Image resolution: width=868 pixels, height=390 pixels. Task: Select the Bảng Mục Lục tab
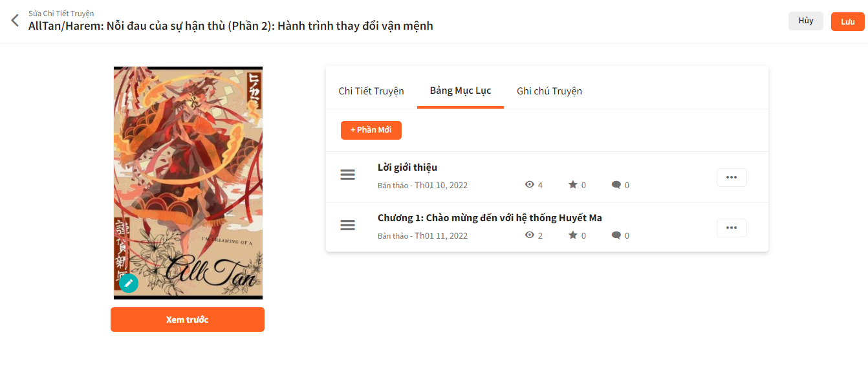point(461,91)
